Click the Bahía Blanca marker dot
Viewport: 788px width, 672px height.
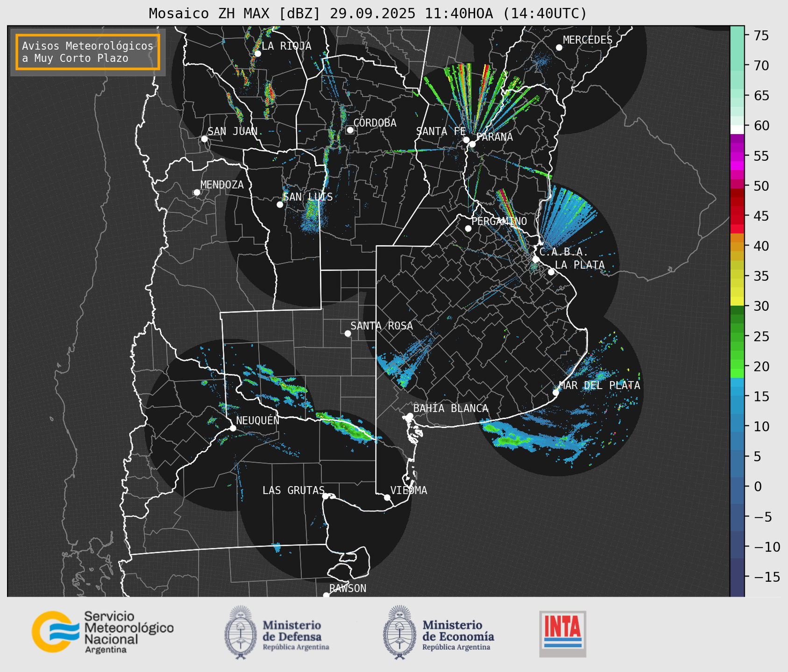point(410,416)
